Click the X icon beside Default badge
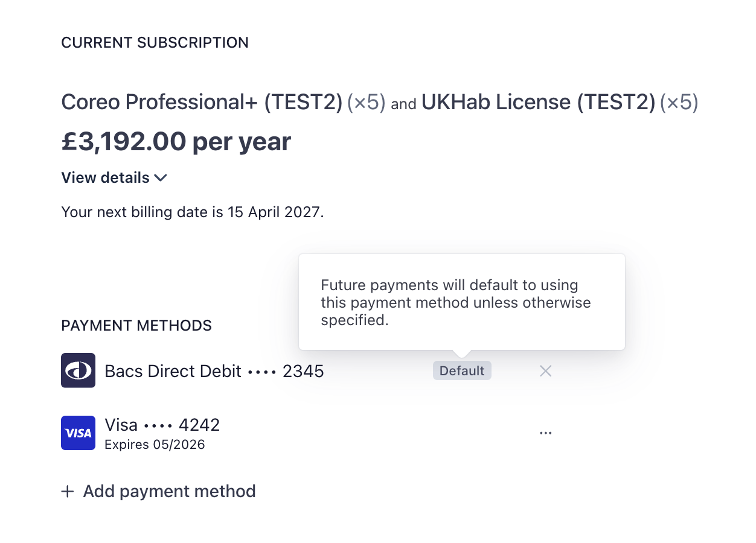The width and height of the screenshot is (756, 543). 545,371
